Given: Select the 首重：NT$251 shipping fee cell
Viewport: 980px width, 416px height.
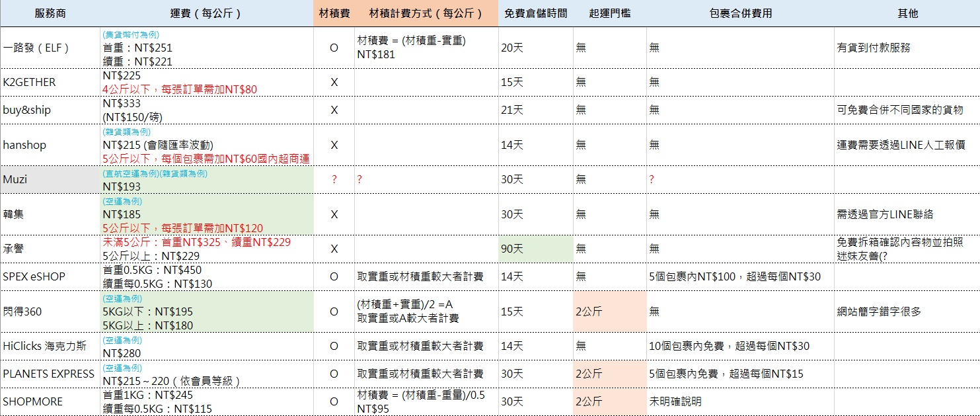Looking at the screenshot, I should (206, 48).
